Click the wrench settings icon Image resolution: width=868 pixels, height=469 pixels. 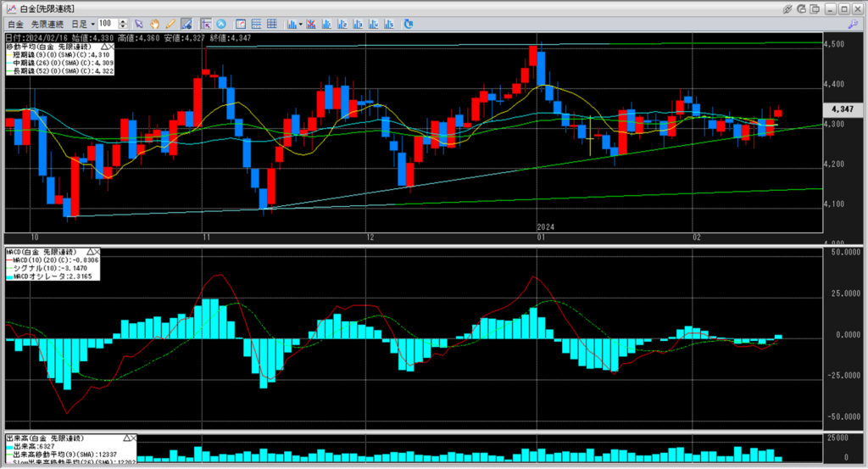[853, 24]
